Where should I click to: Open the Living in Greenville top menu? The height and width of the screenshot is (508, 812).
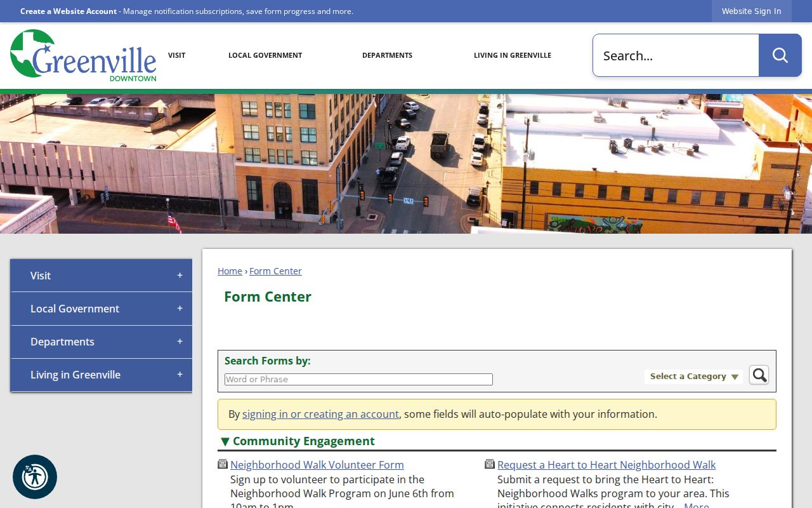click(x=513, y=55)
